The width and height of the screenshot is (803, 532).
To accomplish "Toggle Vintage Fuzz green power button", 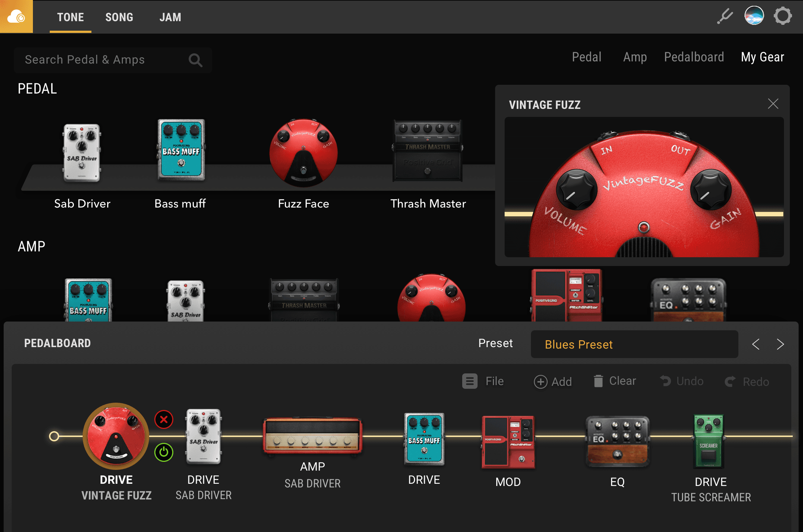I will [163, 452].
